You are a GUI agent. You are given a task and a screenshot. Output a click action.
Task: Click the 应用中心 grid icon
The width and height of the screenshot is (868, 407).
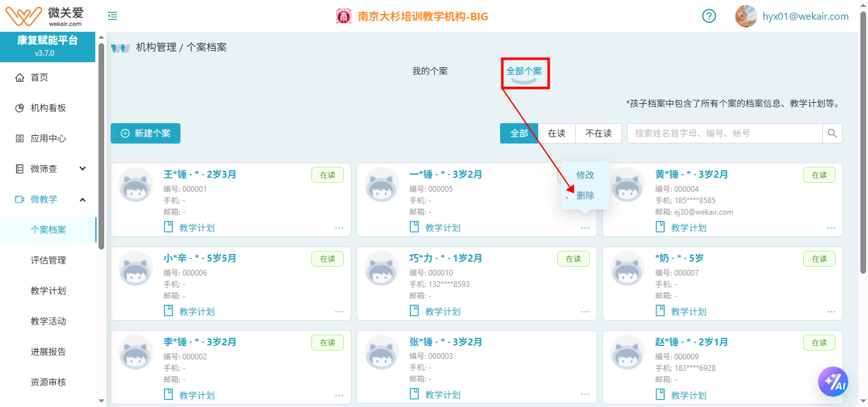(x=20, y=138)
